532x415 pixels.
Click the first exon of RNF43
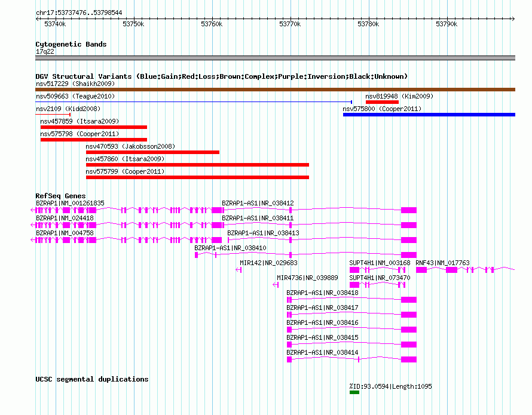(x=421, y=270)
